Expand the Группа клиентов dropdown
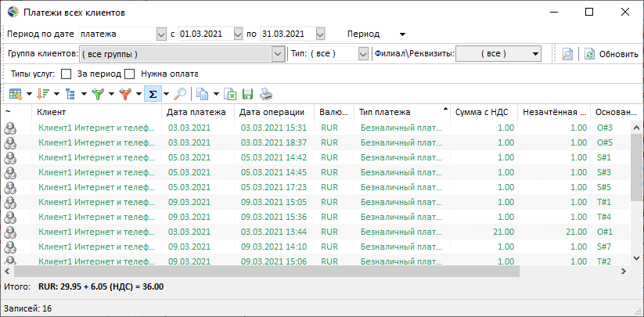Viewport: 644px width, 317px height. click(278, 54)
